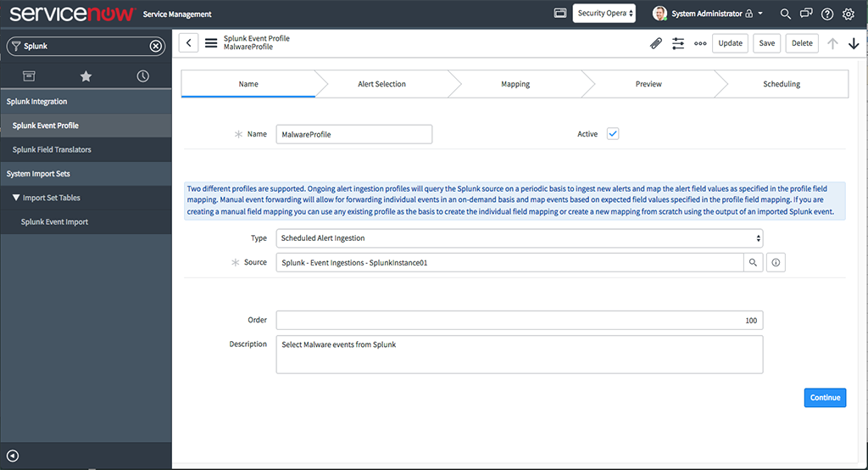Open the form context hamburger menu
Screen dimensions: 868x470
point(211,42)
